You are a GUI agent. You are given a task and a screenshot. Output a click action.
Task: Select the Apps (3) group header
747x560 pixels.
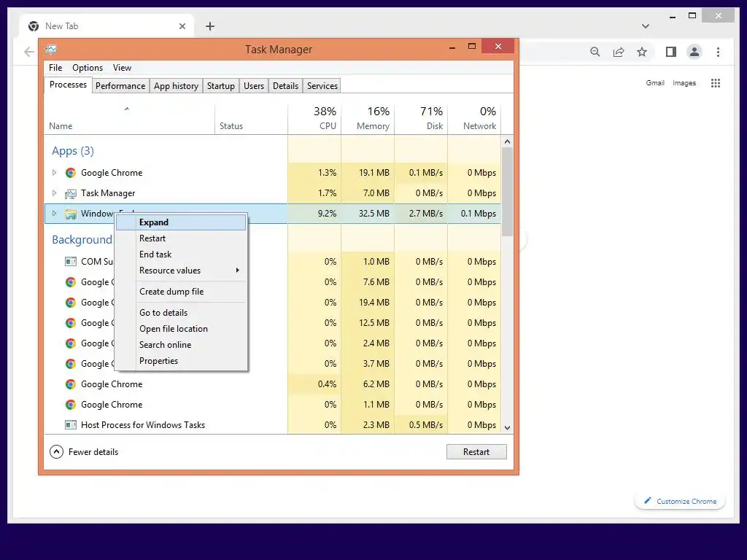73,151
